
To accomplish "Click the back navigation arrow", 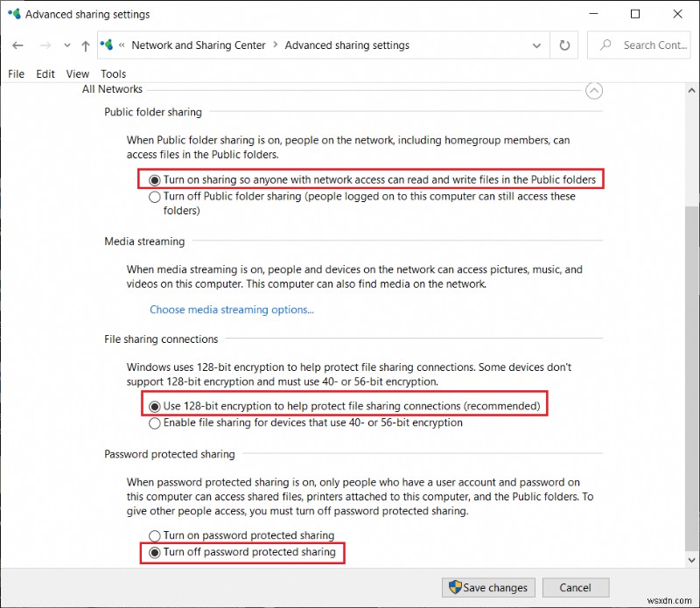I will click(17, 45).
